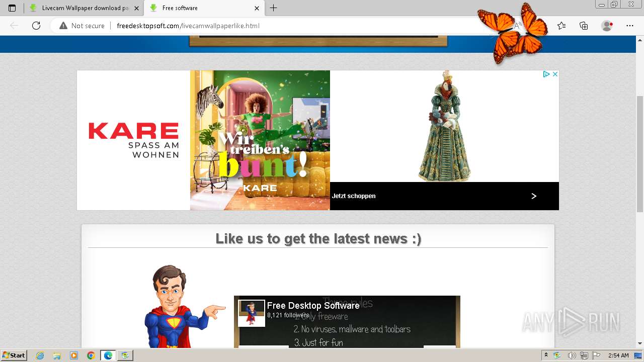
Task: Launch Google Chrome from the taskbar
Action: pos(91,355)
